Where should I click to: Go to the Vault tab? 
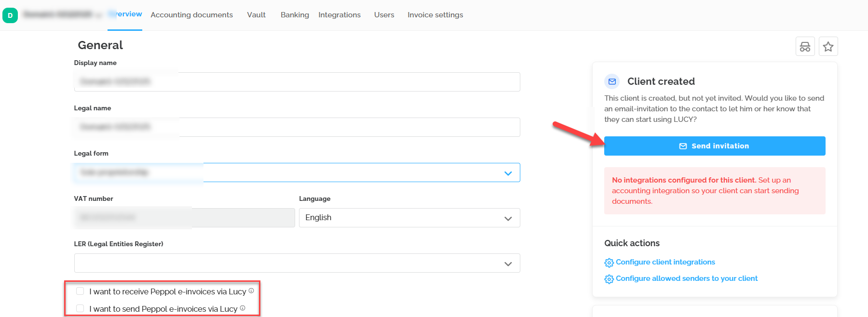click(x=256, y=15)
